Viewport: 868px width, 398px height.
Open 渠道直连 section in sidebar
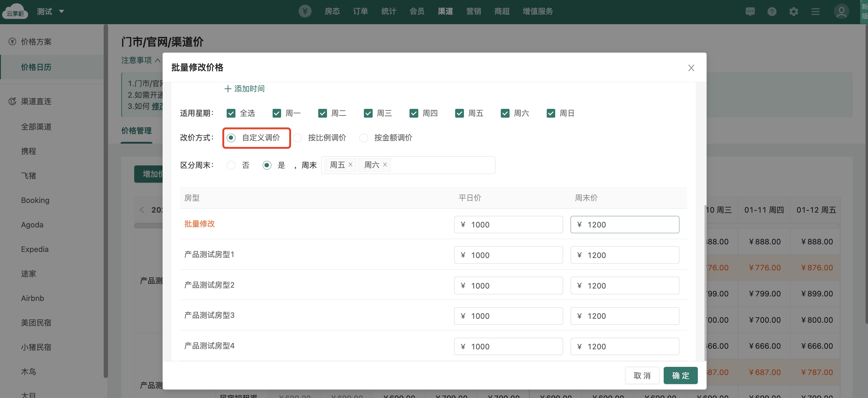36,101
